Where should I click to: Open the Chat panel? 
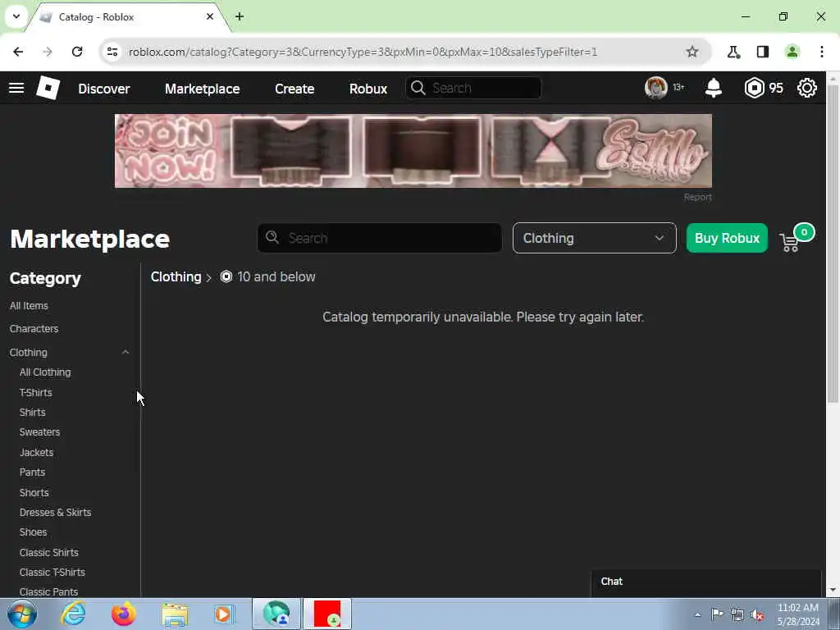pyautogui.click(x=706, y=582)
